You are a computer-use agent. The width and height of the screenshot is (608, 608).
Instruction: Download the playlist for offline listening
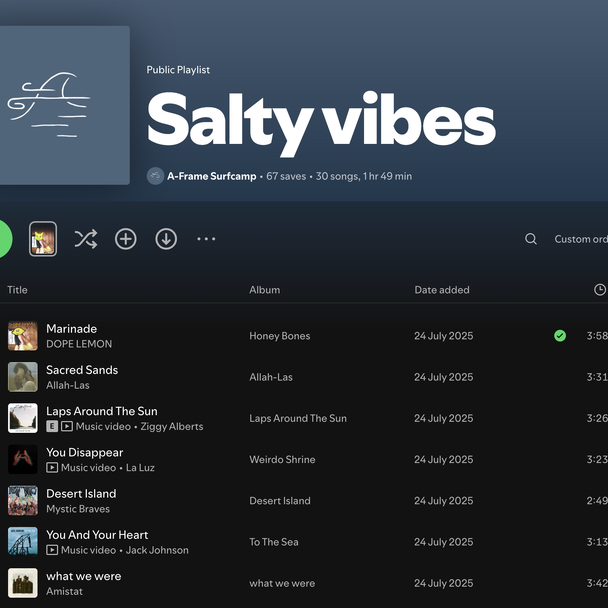coord(166,239)
